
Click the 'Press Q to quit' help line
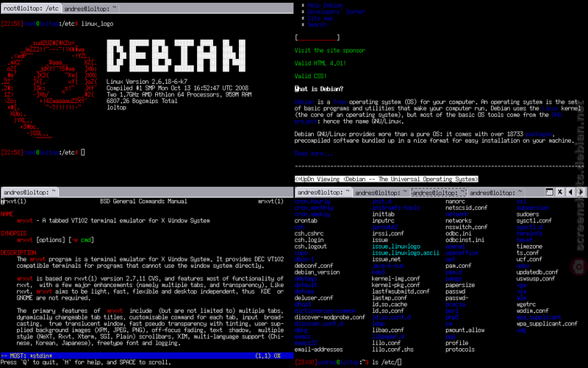85,362
